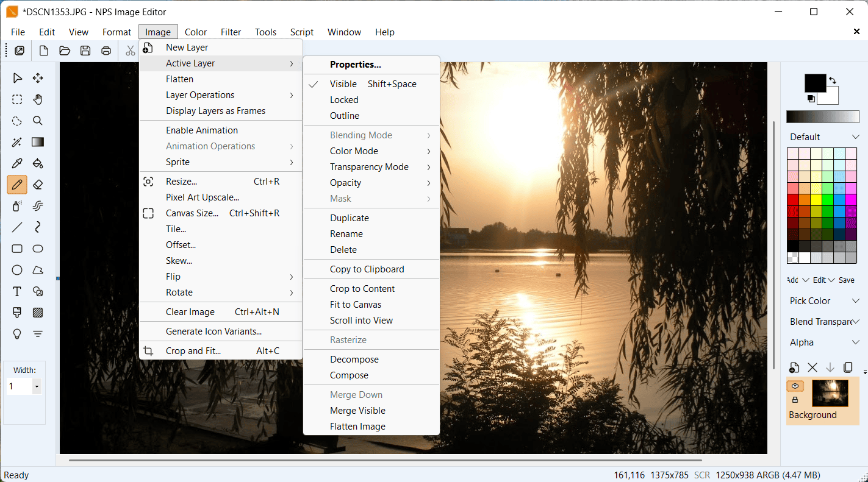Click the Save button under the palette
Viewport: 868px width, 482px height.
[847, 280]
